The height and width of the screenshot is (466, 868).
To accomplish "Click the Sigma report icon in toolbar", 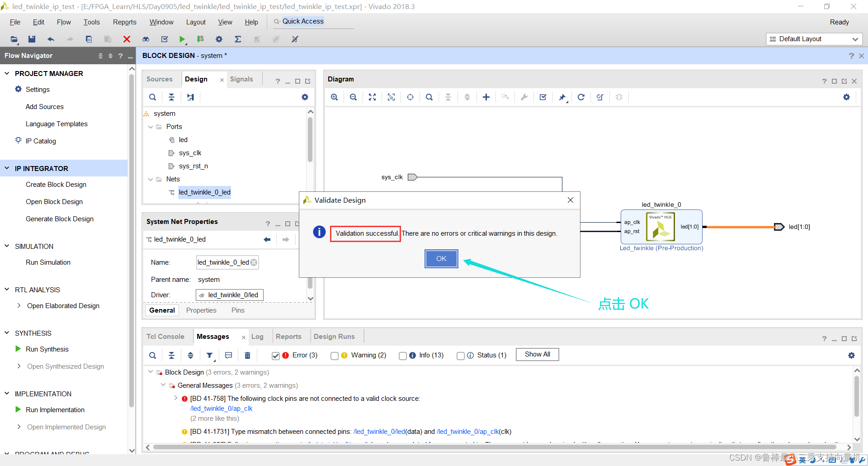I will tap(238, 39).
